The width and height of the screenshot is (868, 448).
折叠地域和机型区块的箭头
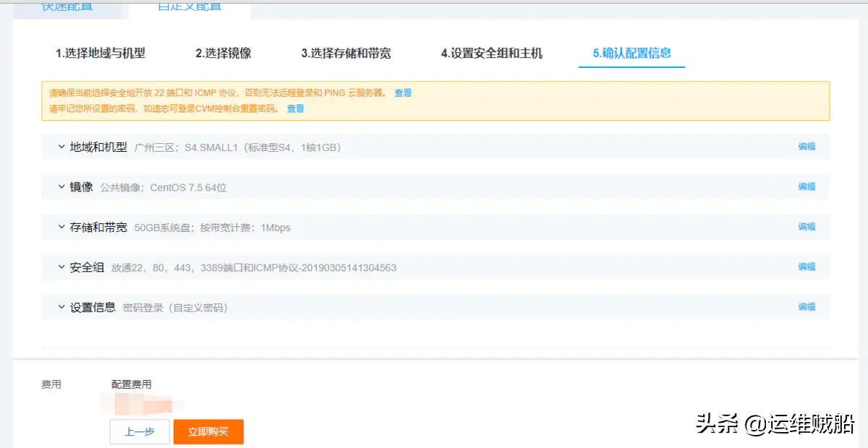click(61, 146)
